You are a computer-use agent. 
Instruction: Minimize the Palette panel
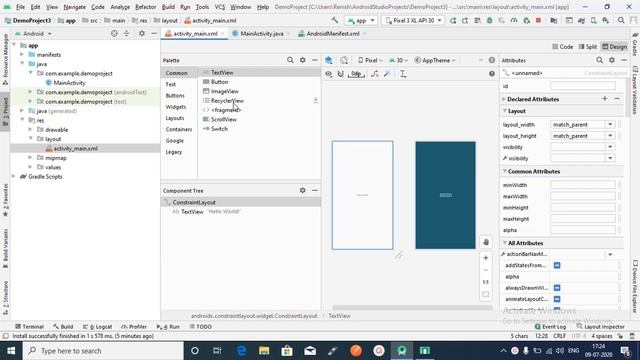[x=315, y=60]
